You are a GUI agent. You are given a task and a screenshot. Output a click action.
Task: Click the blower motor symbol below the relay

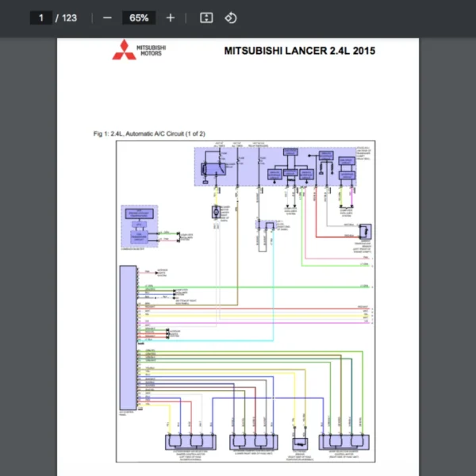[215, 212]
